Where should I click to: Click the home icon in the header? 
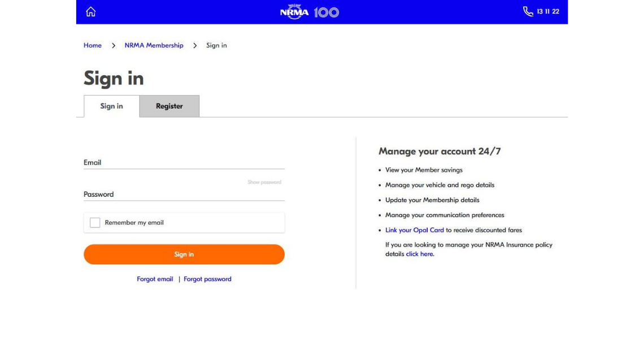(x=90, y=11)
